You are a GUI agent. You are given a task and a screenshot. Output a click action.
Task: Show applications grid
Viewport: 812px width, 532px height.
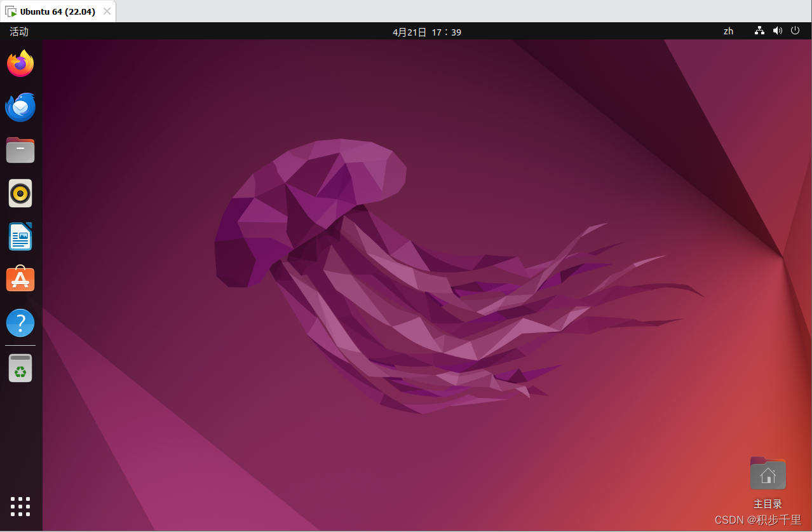point(20,507)
